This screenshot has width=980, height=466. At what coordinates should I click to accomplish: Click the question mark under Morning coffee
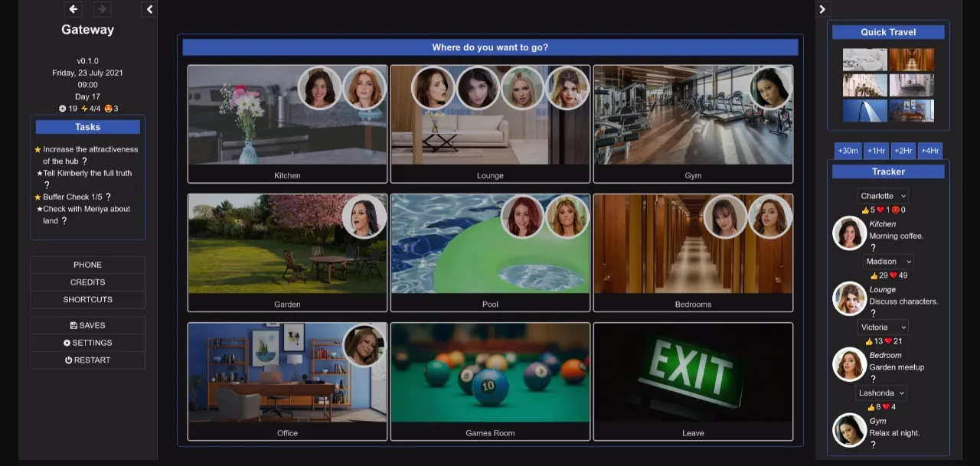click(x=873, y=248)
